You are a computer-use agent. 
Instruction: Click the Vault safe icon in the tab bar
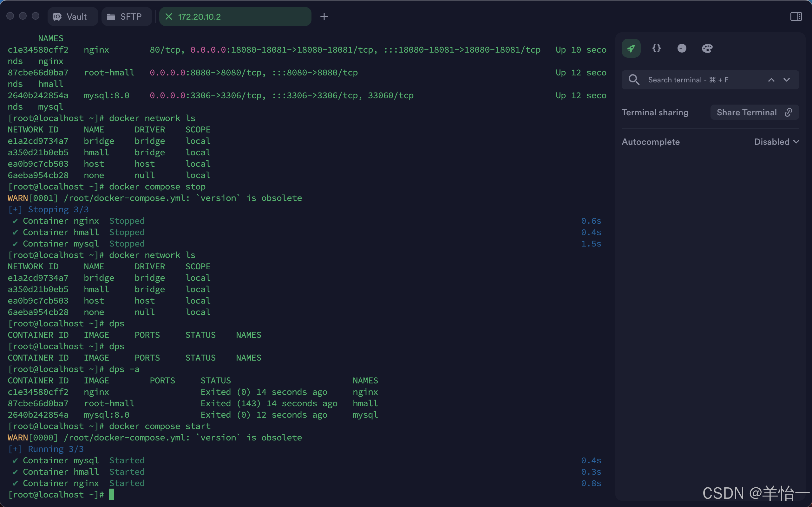point(57,16)
